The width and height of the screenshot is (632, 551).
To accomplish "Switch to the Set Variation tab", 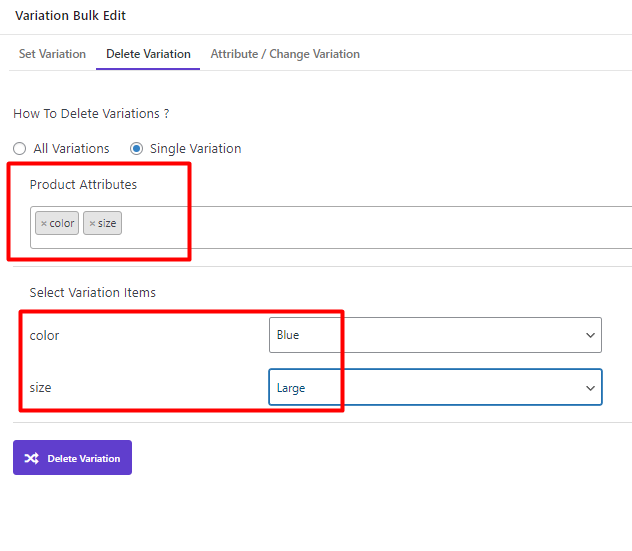I will [52, 54].
